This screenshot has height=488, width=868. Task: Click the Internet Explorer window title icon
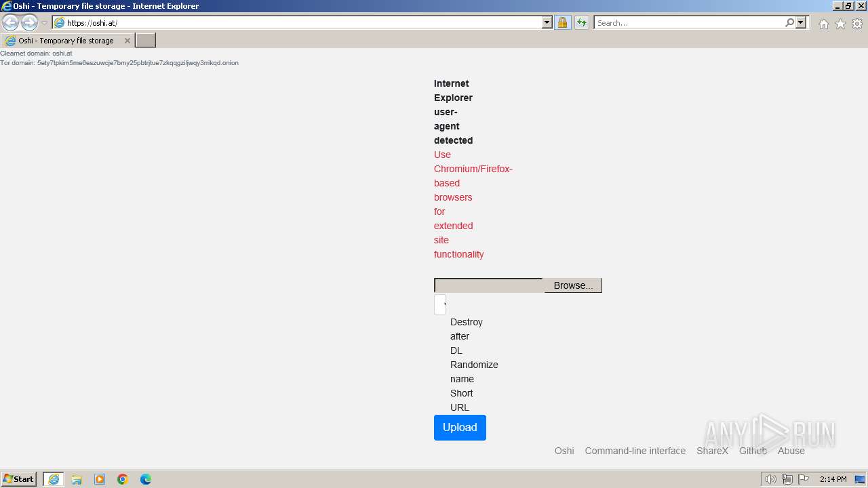point(7,6)
